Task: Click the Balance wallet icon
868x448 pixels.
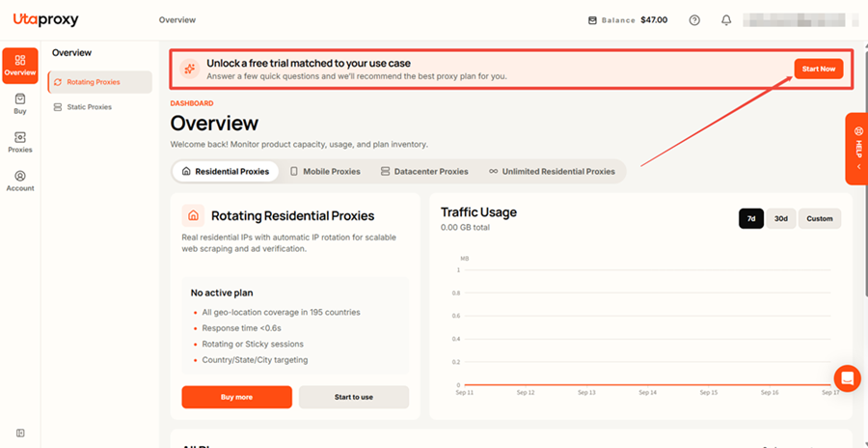Action: coord(592,20)
